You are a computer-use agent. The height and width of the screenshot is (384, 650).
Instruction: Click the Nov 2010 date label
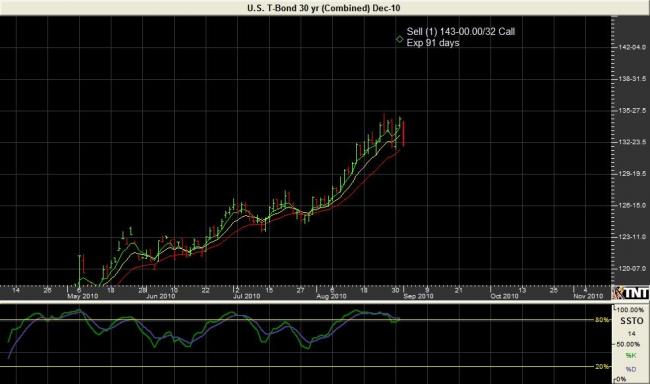588,296
